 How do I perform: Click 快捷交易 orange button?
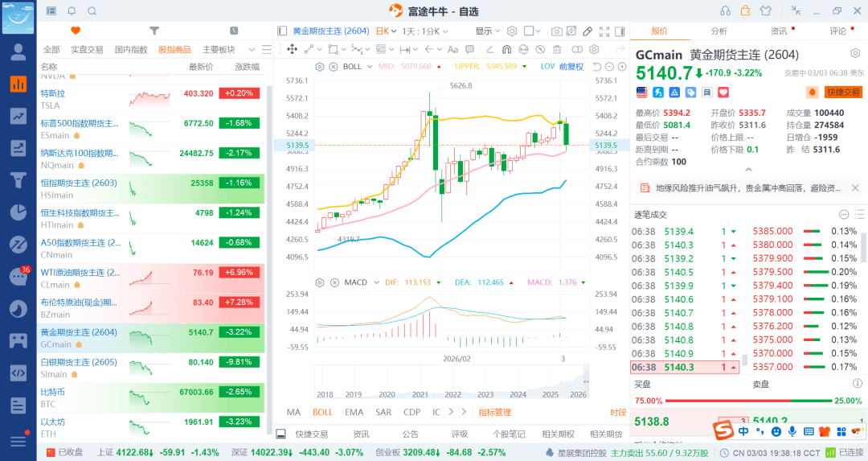point(843,93)
